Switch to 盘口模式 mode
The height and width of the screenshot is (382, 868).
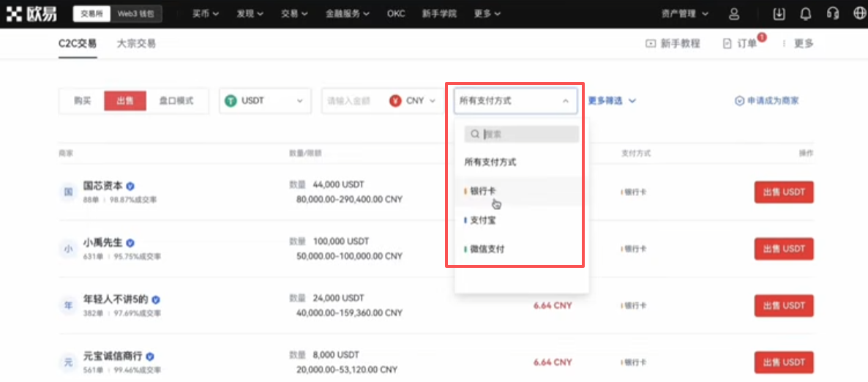pyautogui.click(x=176, y=101)
